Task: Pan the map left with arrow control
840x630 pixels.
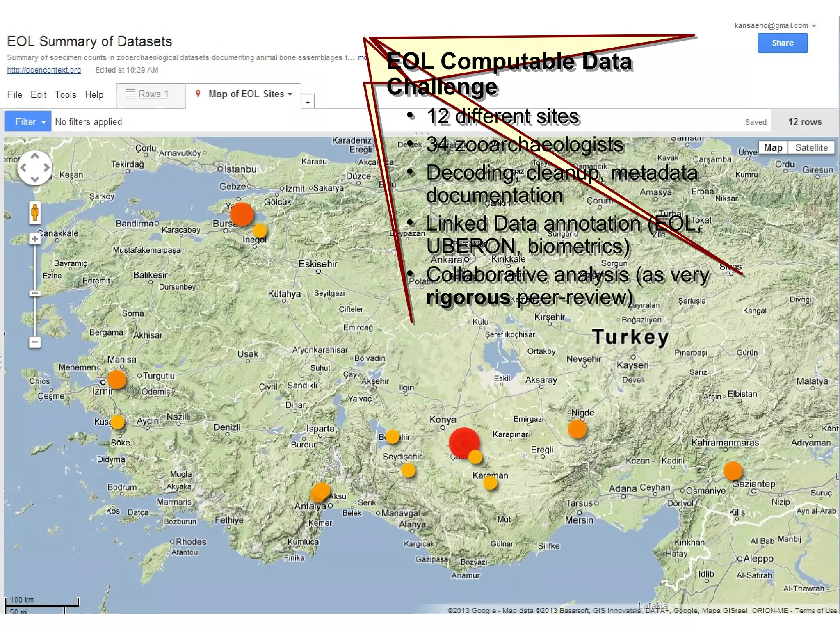Action: [23, 167]
